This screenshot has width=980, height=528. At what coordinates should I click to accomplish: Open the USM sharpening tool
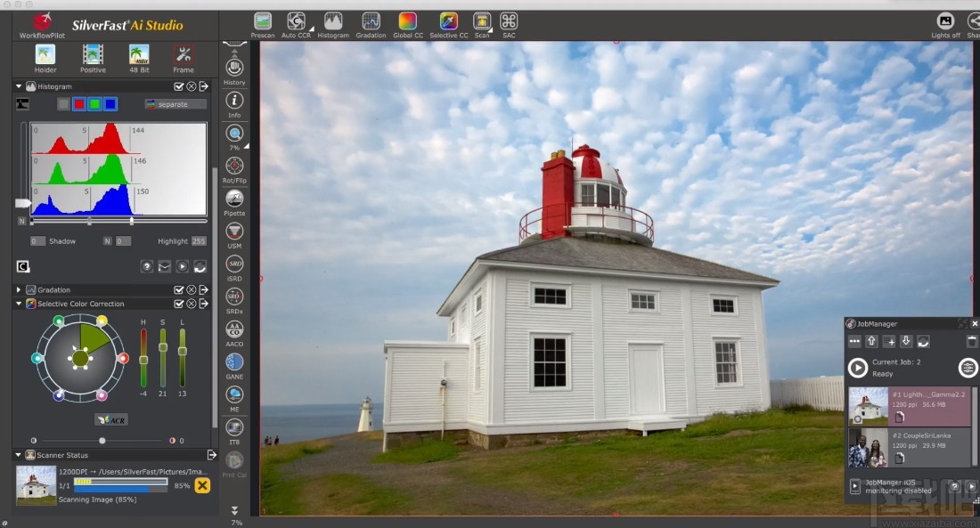pos(233,232)
